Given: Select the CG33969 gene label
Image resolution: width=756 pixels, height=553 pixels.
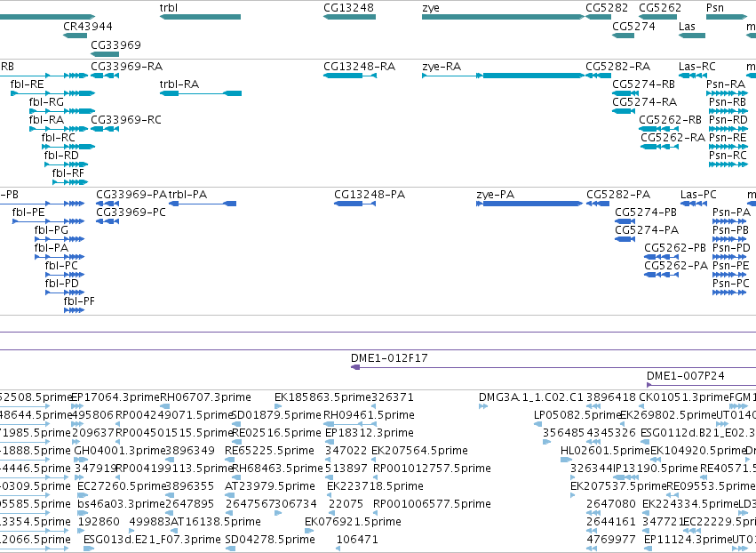Looking at the screenshot, I should coord(115,44).
